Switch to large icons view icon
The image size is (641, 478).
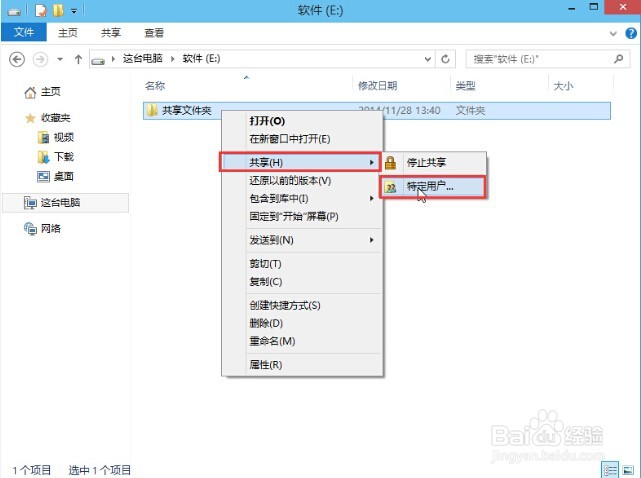628,470
